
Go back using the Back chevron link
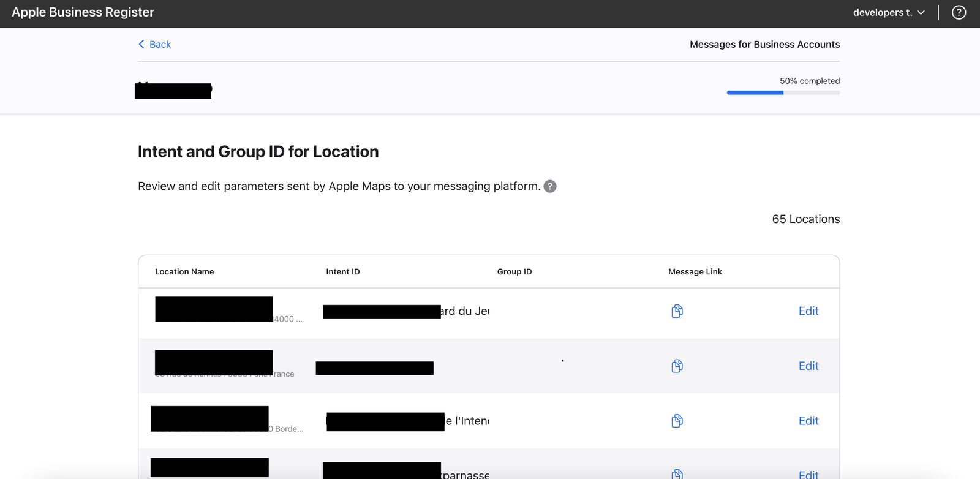[154, 44]
